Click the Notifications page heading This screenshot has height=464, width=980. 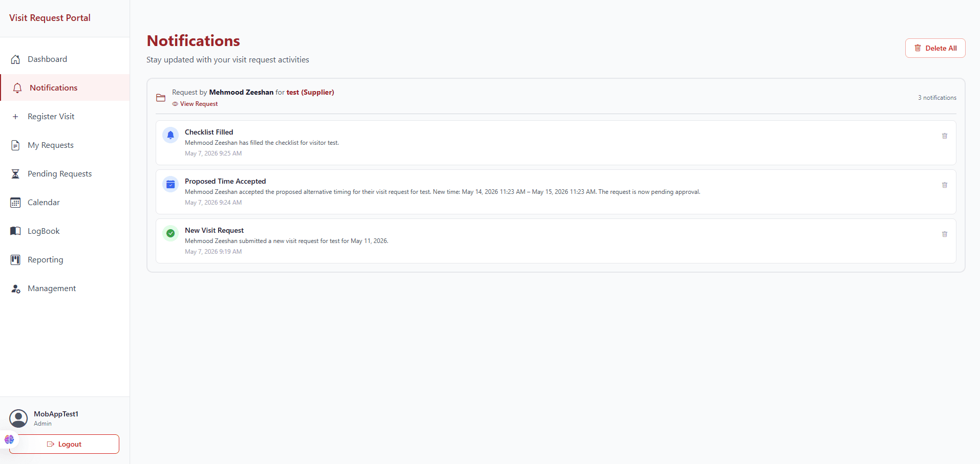tap(194, 40)
